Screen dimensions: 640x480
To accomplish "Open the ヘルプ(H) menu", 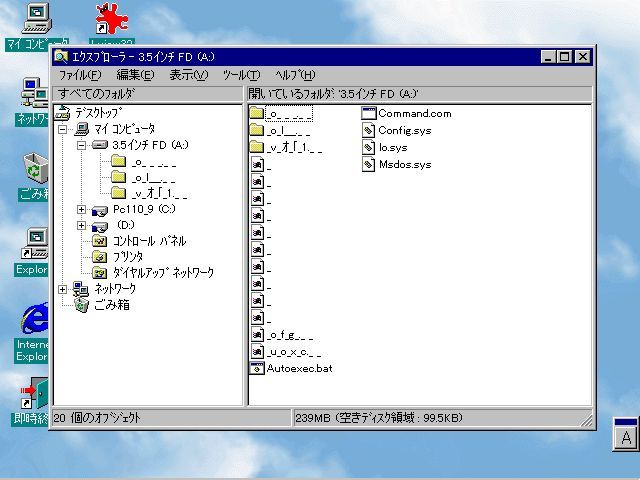I will pyautogui.click(x=295, y=75).
